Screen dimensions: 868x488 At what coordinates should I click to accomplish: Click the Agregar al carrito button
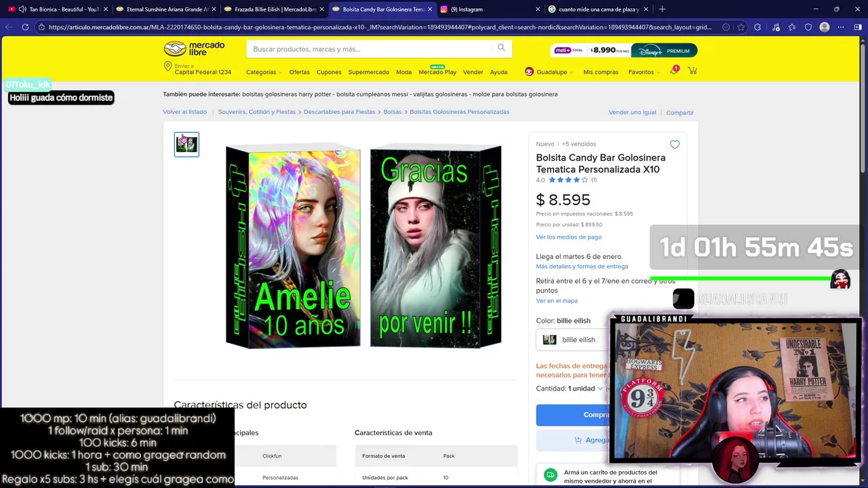pyautogui.click(x=573, y=440)
